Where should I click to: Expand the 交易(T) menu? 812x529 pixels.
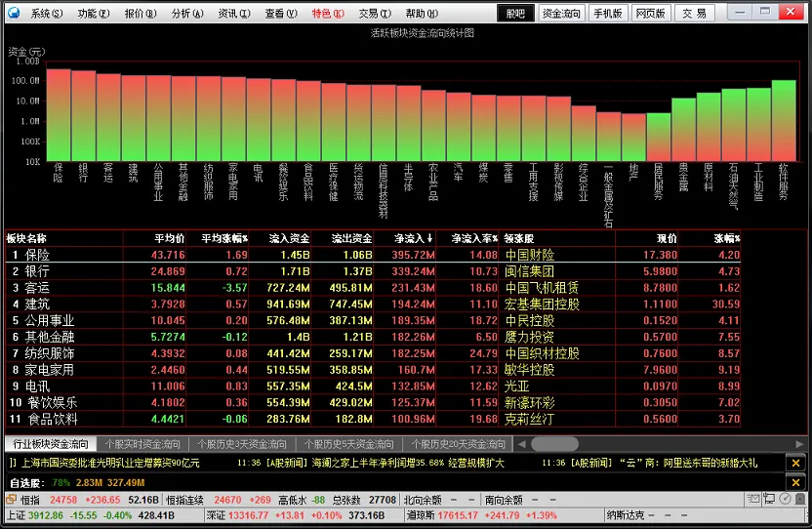click(375, 14)
